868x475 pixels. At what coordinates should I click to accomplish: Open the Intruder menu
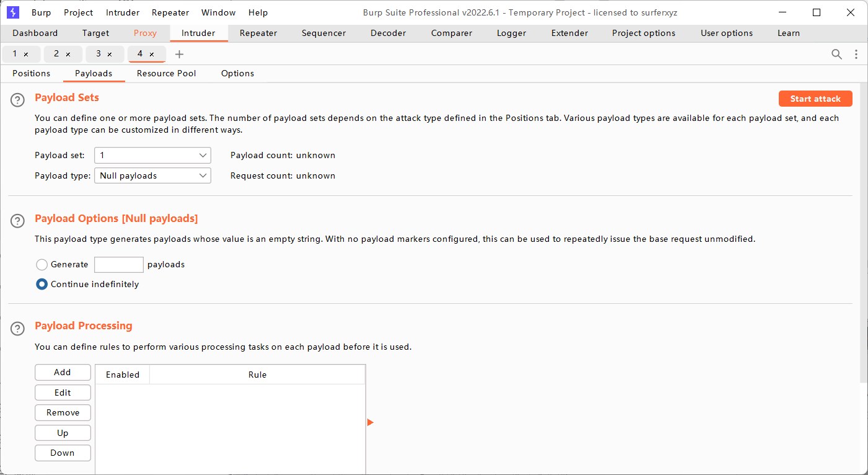point(123,12)
